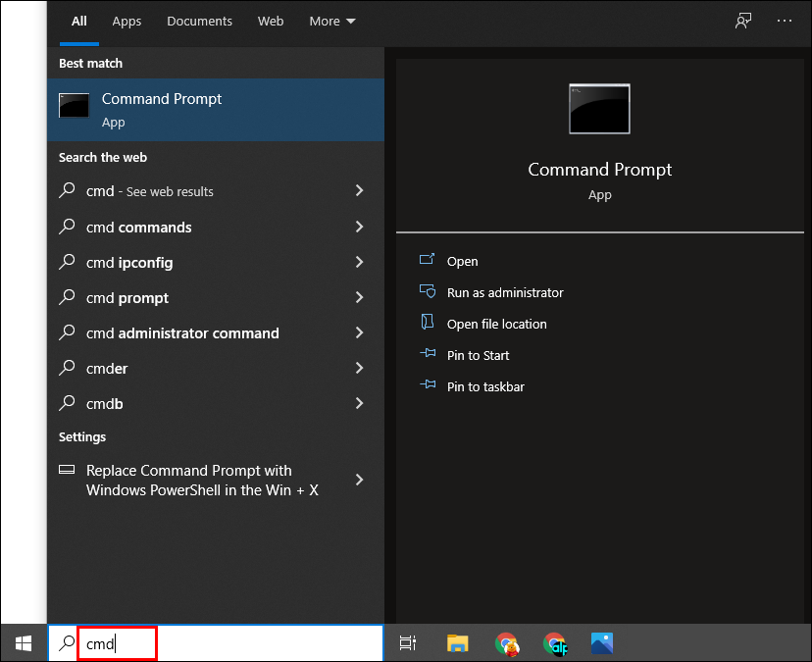Click the search magnifier next to cmd text
This screenshot has height=662, width=812.
(67, 642)
